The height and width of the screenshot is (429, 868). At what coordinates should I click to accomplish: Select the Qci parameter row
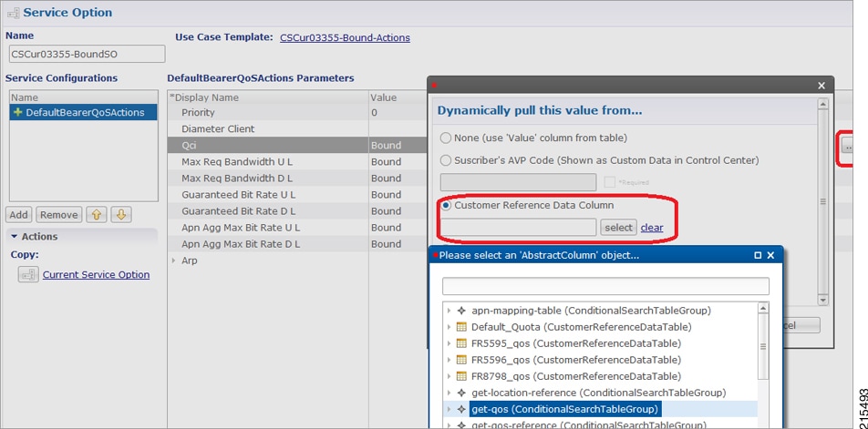296,146
